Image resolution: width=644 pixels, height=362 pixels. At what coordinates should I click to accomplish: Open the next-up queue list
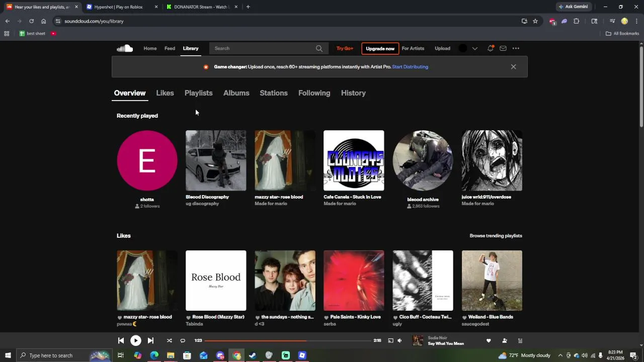520,340
